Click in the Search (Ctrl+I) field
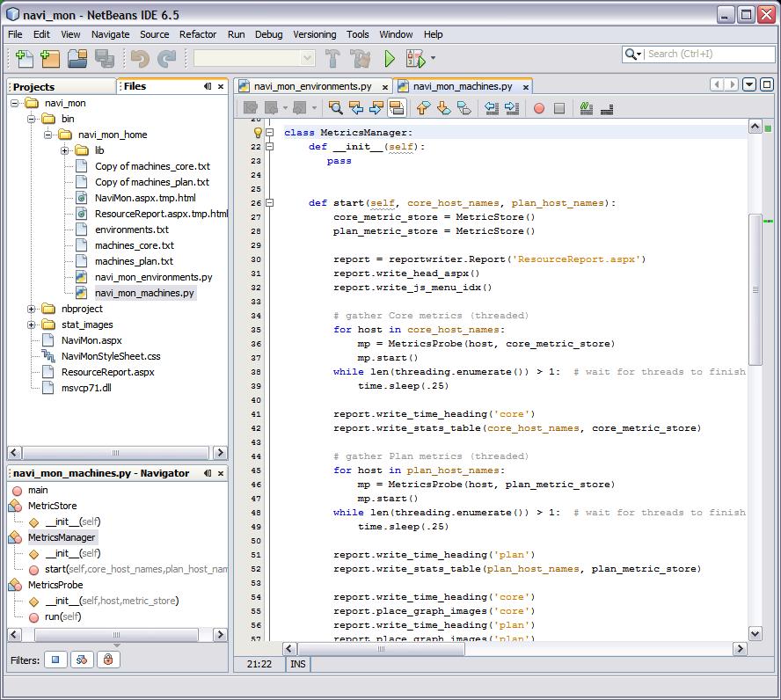The height and width of the screenshot is (700, 781). click(x=710, y=54)
